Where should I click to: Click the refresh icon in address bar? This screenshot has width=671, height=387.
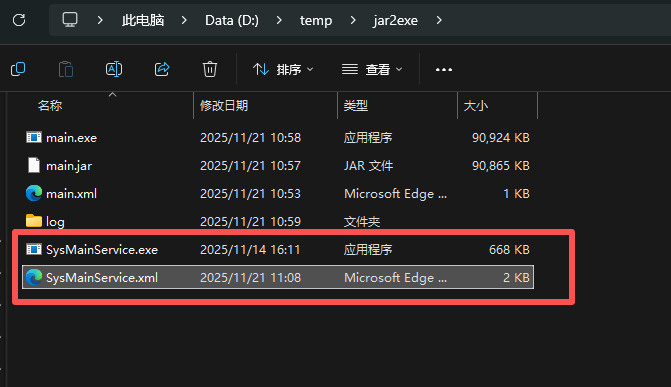click(19, 20)
